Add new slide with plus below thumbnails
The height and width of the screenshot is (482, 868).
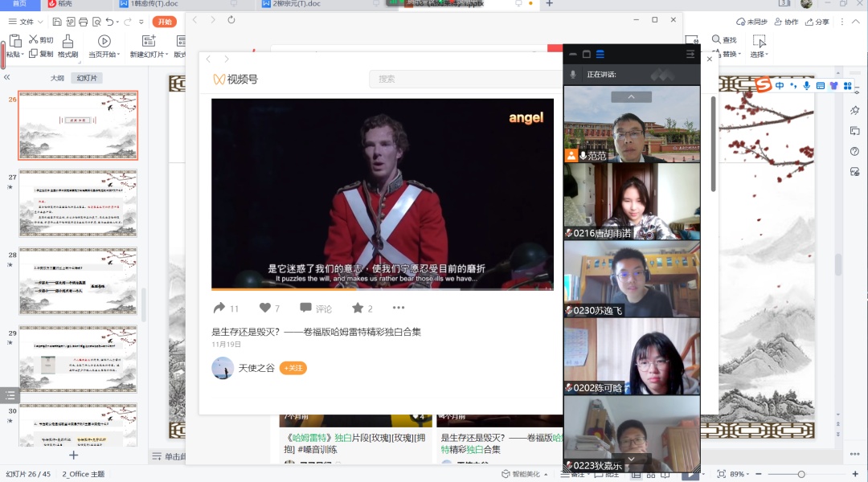click(73, 455)
